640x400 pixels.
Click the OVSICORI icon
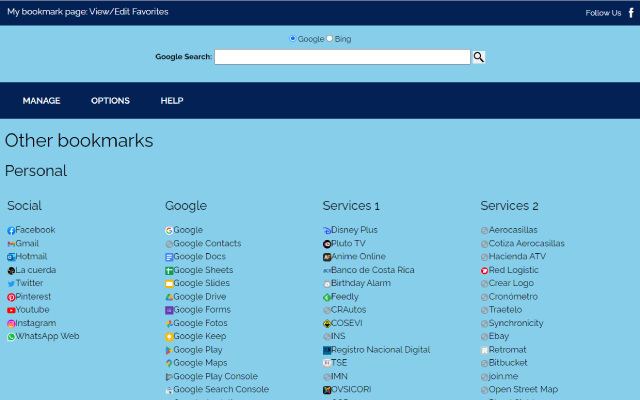(x=327, y=390)
